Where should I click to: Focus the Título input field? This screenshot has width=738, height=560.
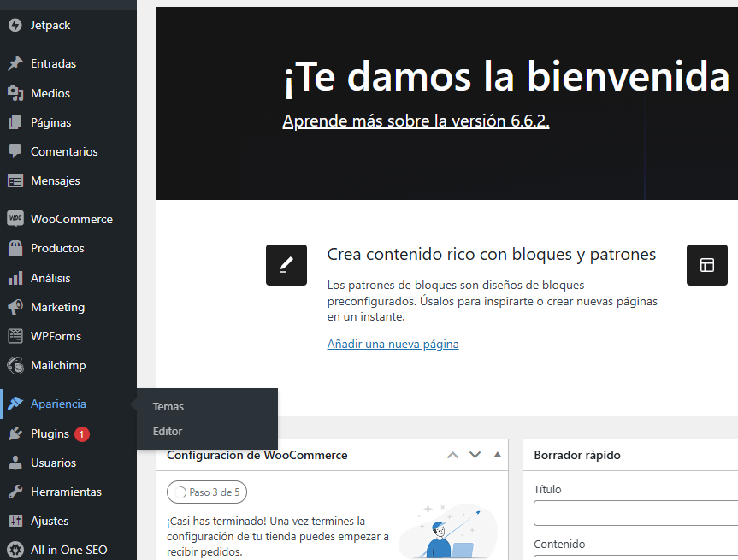[636, 513]
